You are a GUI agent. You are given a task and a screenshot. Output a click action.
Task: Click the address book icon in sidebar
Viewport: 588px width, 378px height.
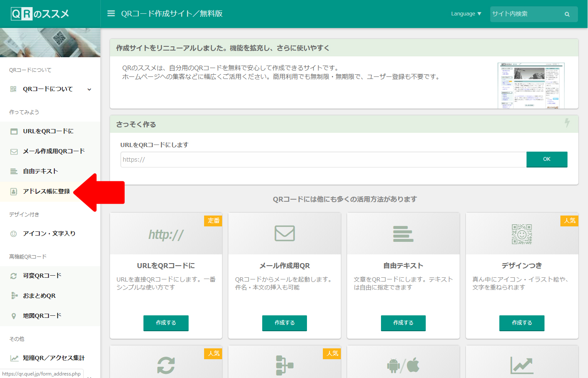tap(14, 191)
